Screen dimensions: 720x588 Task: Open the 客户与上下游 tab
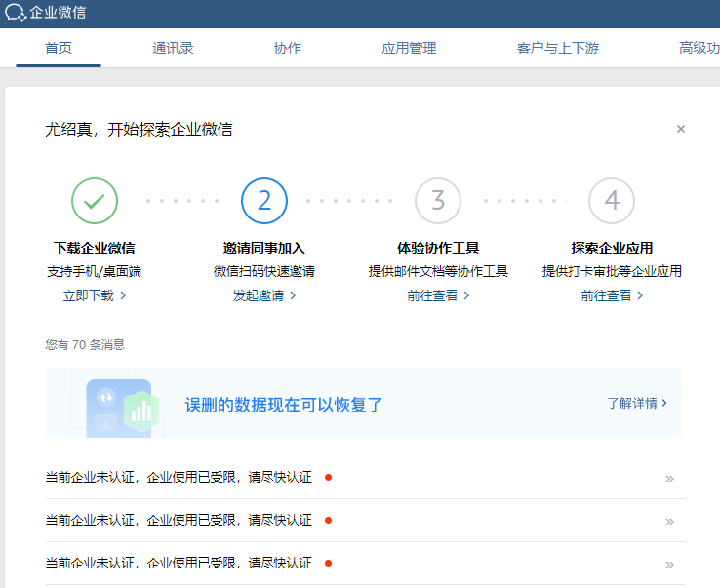pyautogui.click(x=558, y=48)
